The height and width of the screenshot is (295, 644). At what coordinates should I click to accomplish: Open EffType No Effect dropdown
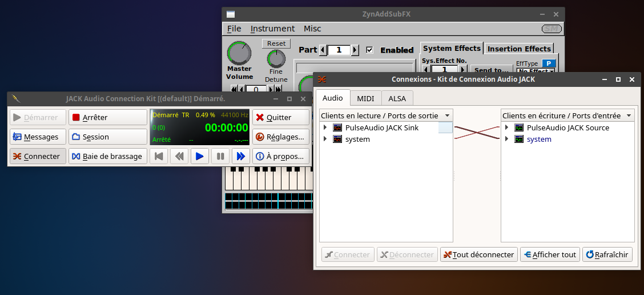point(536,71)
